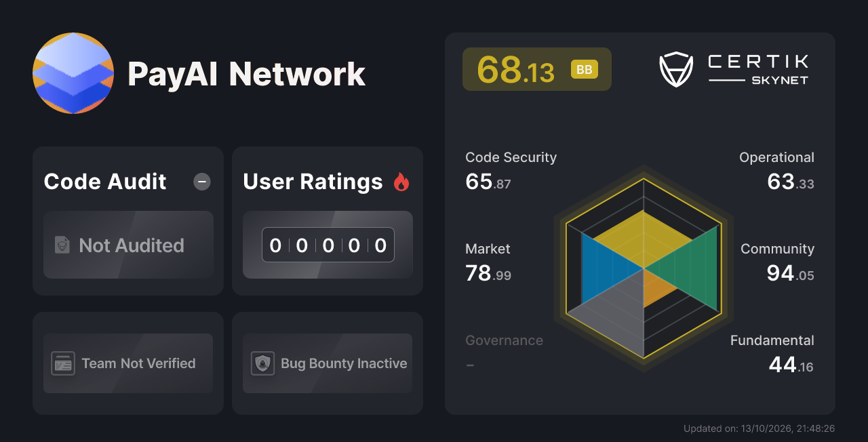Screen dimensions: 868x442
Task: Click the Market label
Action: click(x=488, y=249)
